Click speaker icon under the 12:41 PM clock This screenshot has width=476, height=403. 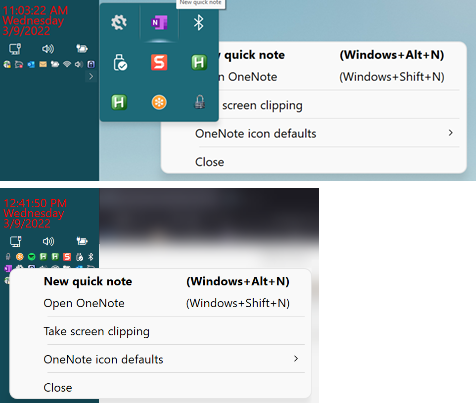[x=48, y=241]
